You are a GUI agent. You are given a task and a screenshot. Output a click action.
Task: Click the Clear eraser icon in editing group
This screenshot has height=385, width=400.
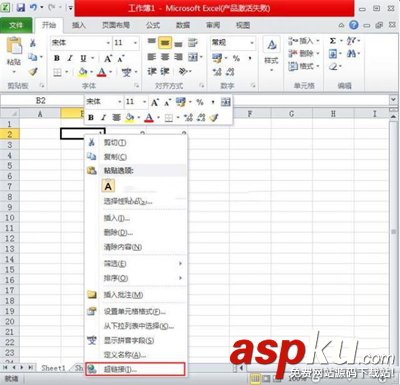click(x=333, y=66)
